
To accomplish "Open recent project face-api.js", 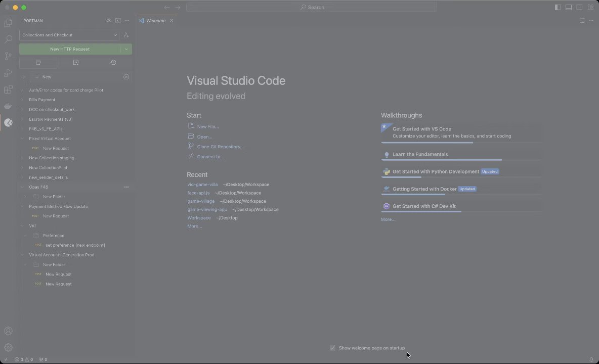I will (x=198, y=193).
